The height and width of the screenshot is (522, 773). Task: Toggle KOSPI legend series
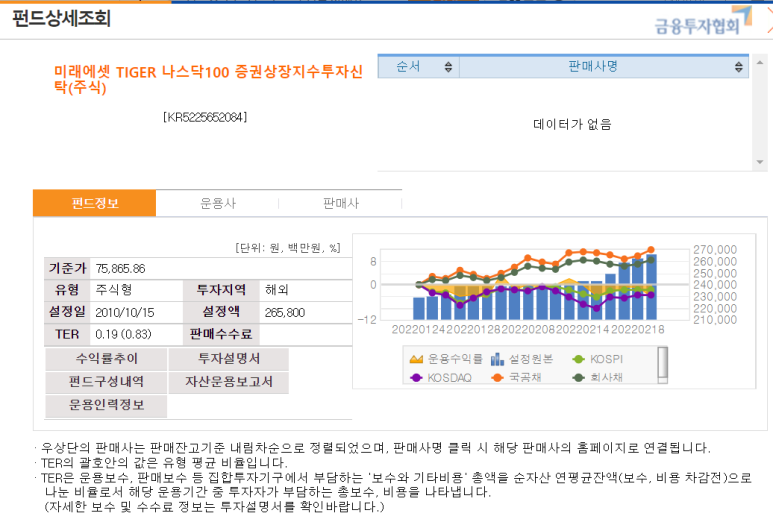pyautogui.click(x=597, y=359)
